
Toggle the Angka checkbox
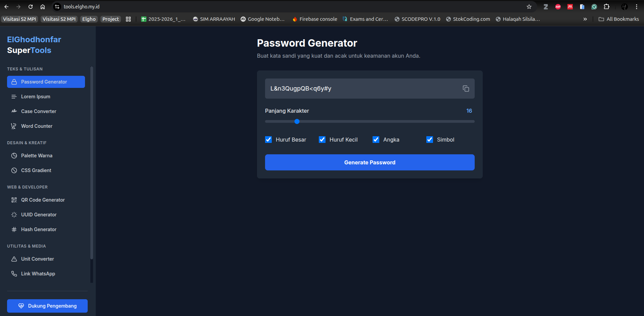[x=376, y=140]
